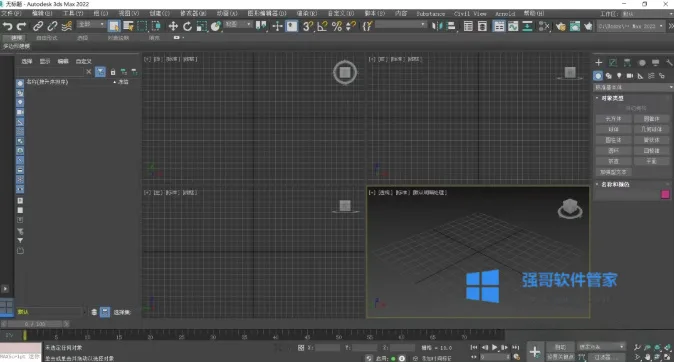Toggle the Percent Snap button
This screenshot has width=674, height=362.
[337, 26]
